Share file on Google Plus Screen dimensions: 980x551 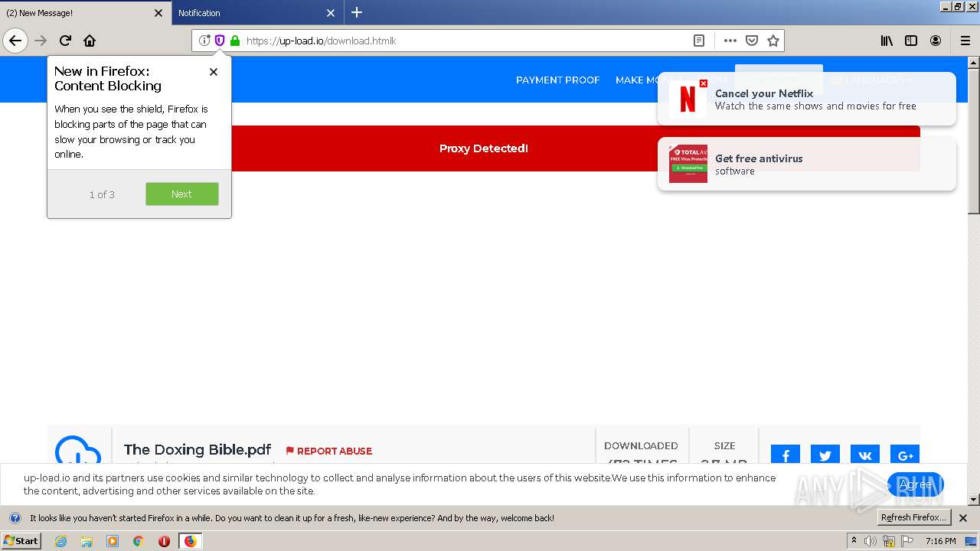click(x=905, y=455)
